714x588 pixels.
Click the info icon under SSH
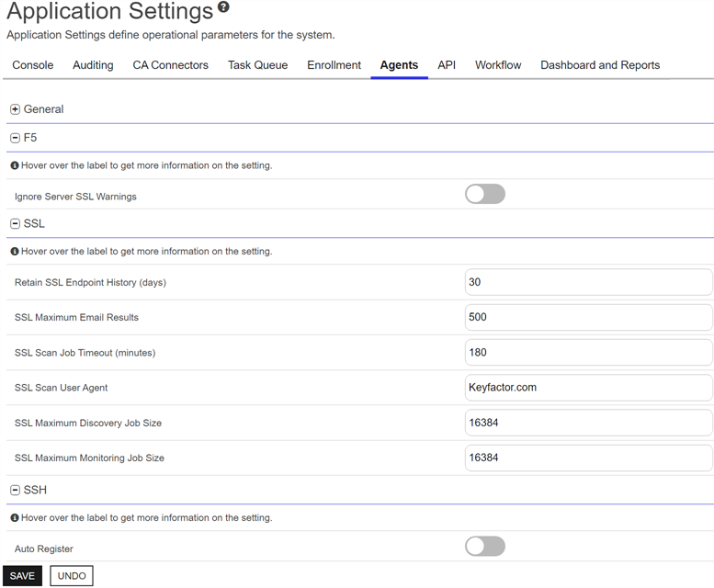[15, 518]
